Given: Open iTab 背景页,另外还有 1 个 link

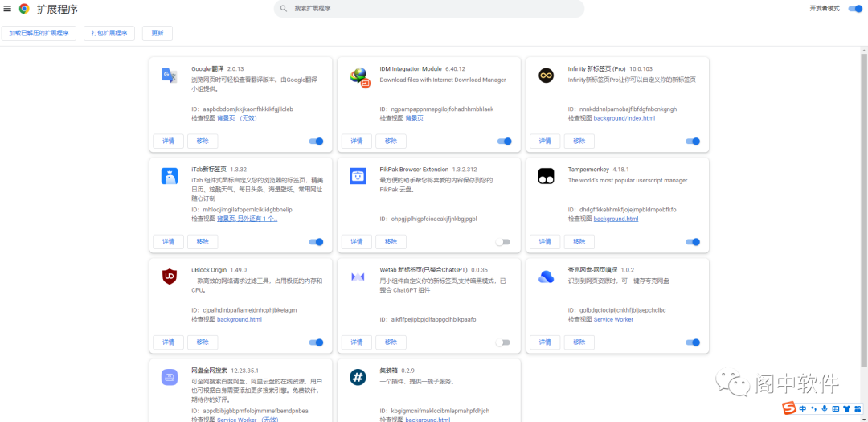Looking at the screenshot, I should (247, 219).
